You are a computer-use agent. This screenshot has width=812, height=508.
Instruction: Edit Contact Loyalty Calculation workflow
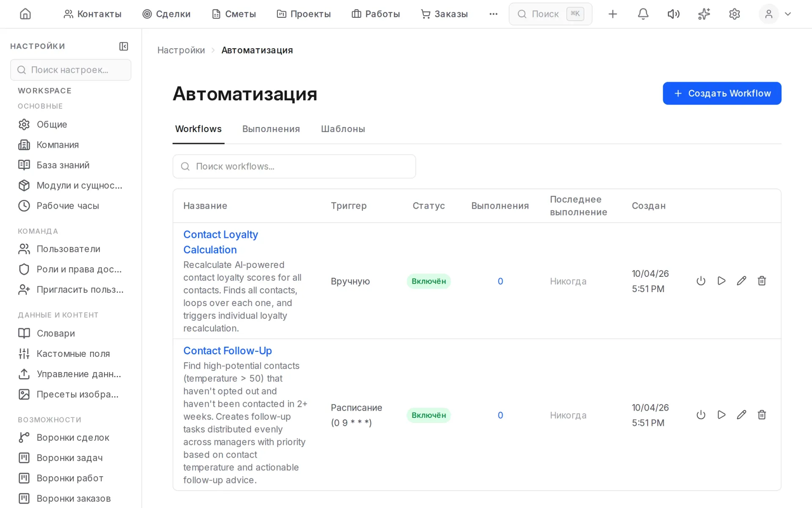click(741, 281)
